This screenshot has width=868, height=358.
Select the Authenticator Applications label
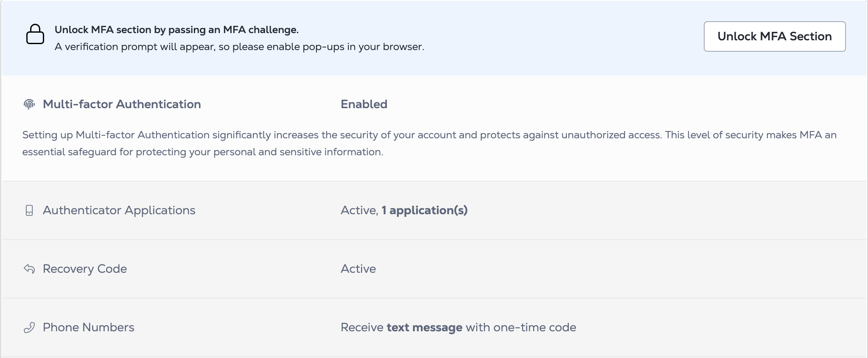(119, 210)
